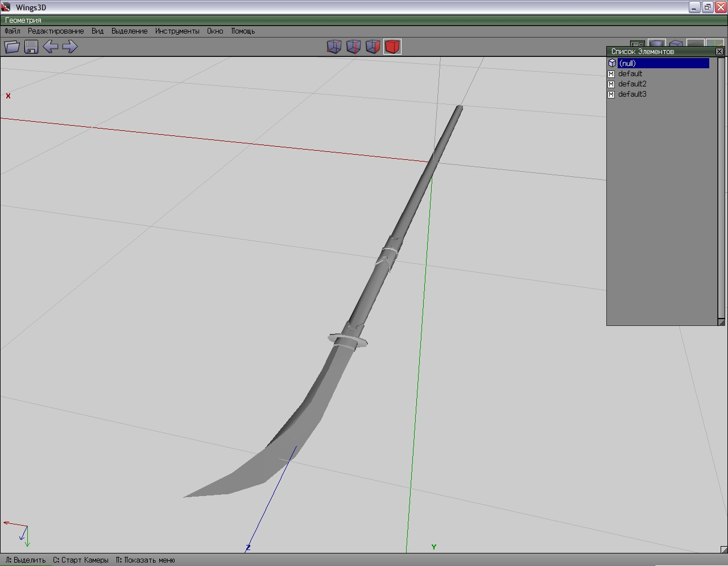Click the Open file folder icon
Image resolution: width=728 pixels, height=566 pixels.
point(12,47)
